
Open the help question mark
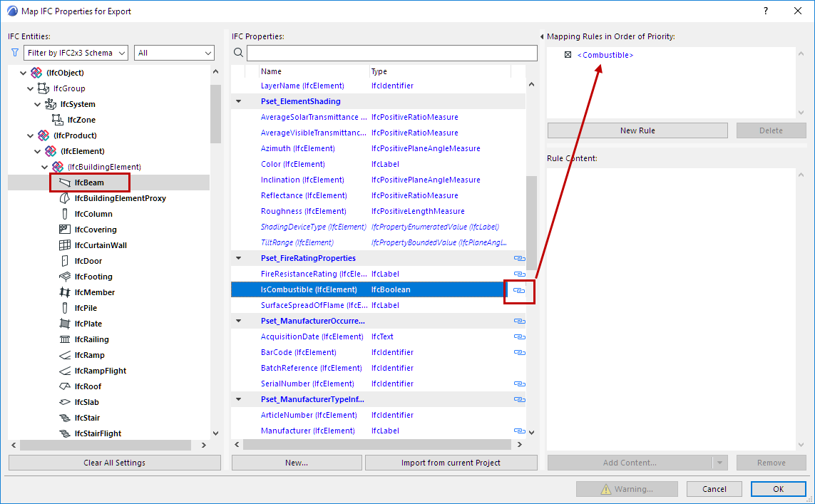click(x=766, y=11)
